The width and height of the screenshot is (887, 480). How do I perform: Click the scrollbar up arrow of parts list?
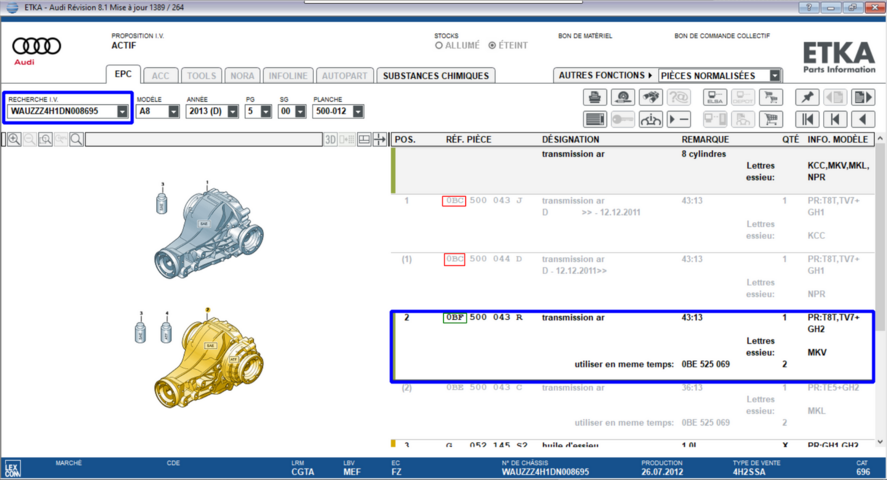pos(880,138)
